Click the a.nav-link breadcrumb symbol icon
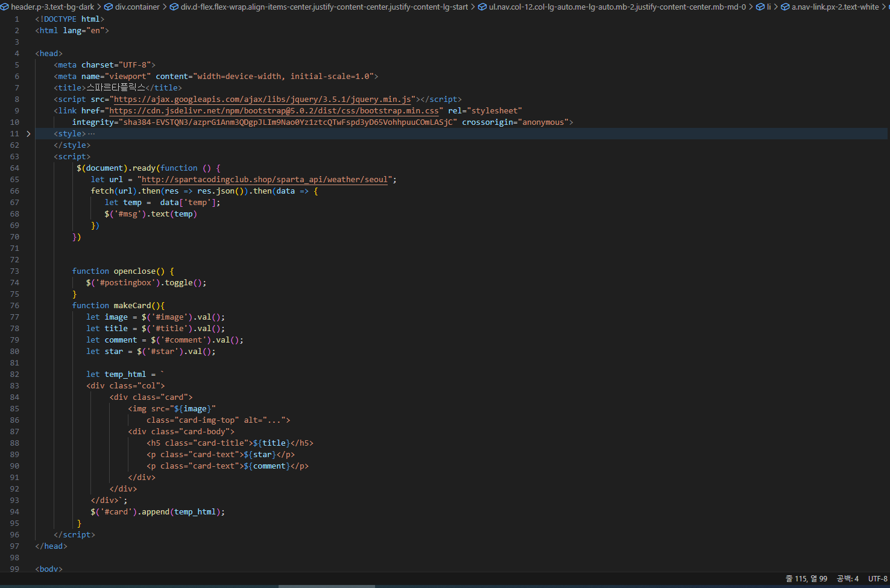Viewport: 890px width, 588px height. tap(785, 7)
